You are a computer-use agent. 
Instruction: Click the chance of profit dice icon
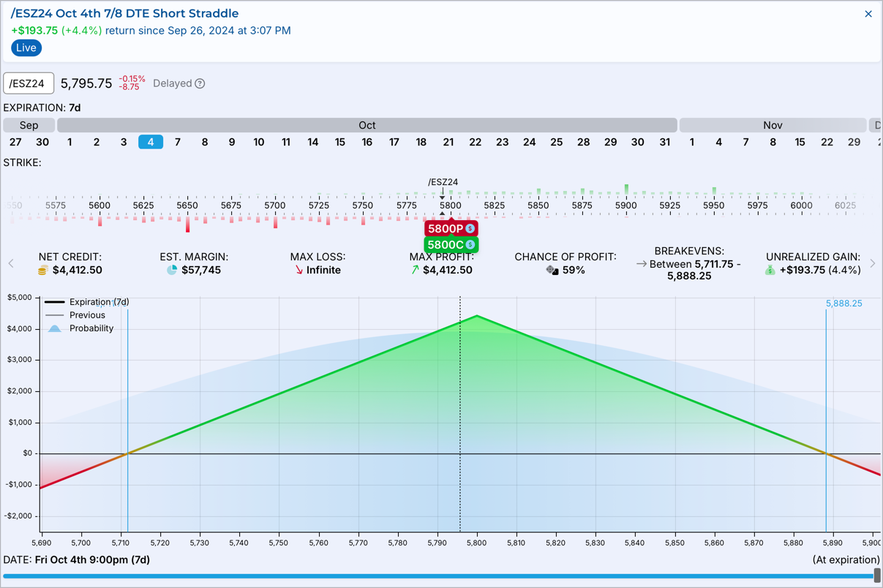coord(552,271)
